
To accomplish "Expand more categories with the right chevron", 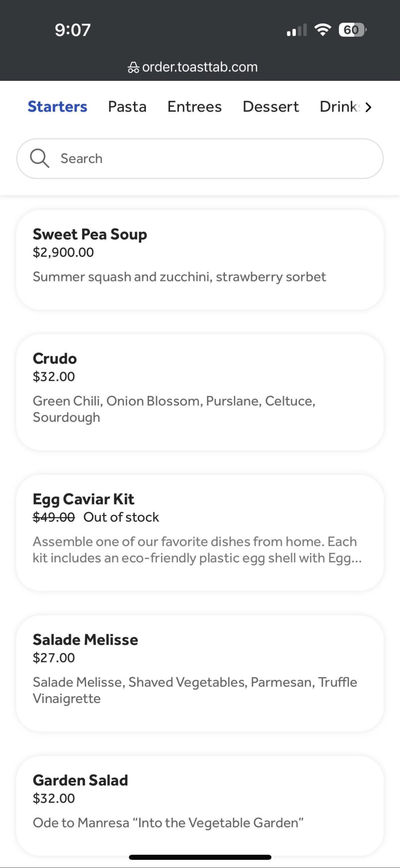I will [x=368, y=107].
